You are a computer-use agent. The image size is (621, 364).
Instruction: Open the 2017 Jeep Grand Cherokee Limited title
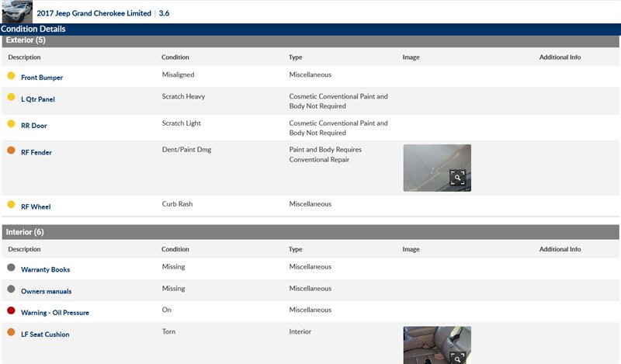tap(94, 13)
